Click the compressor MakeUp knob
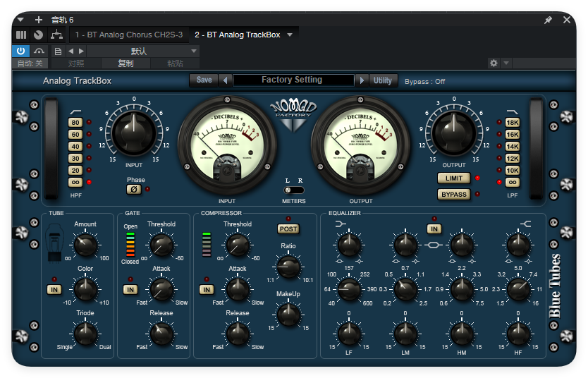The height and width of the screenshot is (378, 588). 288,315
